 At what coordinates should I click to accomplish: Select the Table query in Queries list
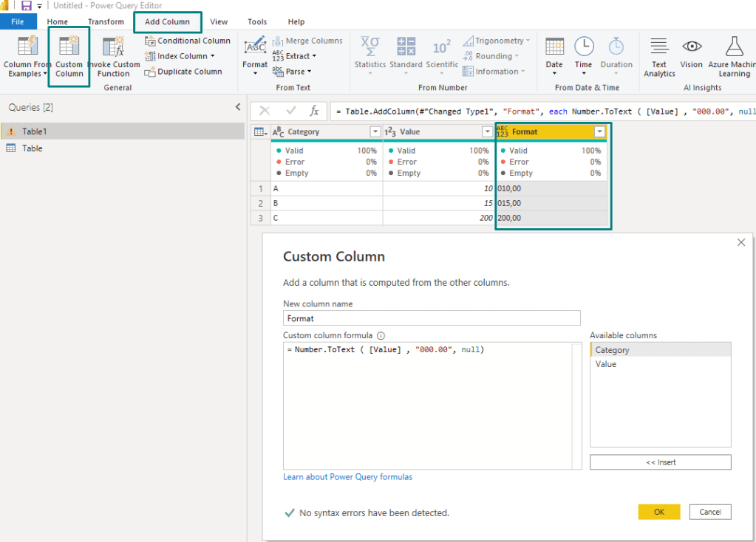point(32,148)
